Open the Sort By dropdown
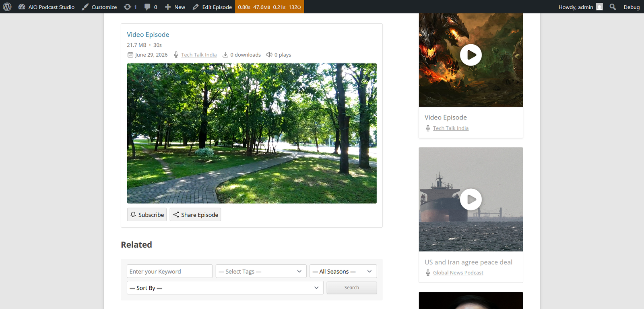 tap(225, 288)
